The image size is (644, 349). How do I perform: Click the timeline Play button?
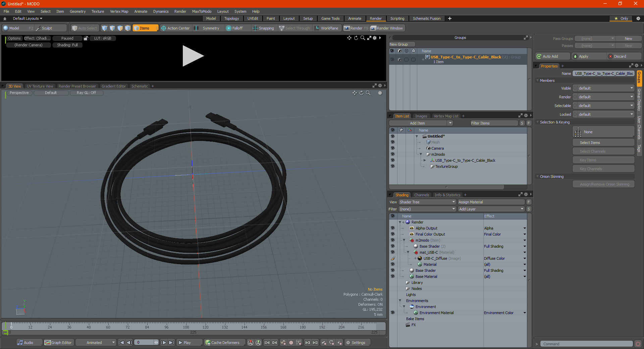189,343
